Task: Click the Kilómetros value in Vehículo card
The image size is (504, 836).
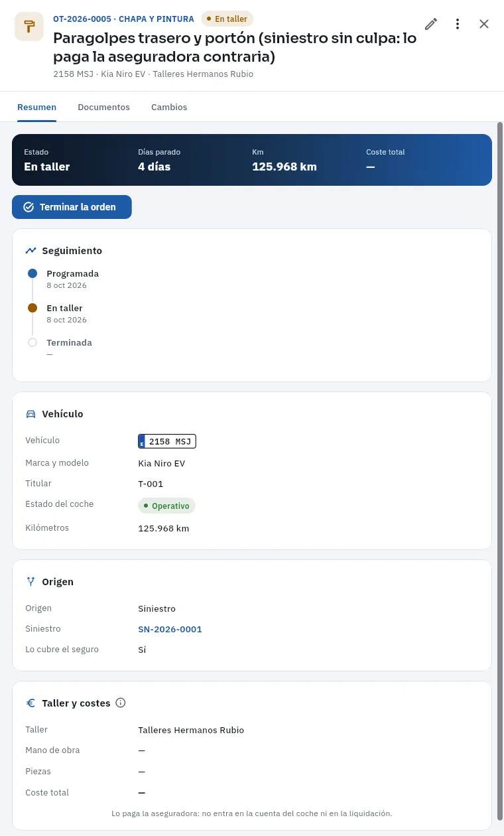Action: tap(164, 528)
